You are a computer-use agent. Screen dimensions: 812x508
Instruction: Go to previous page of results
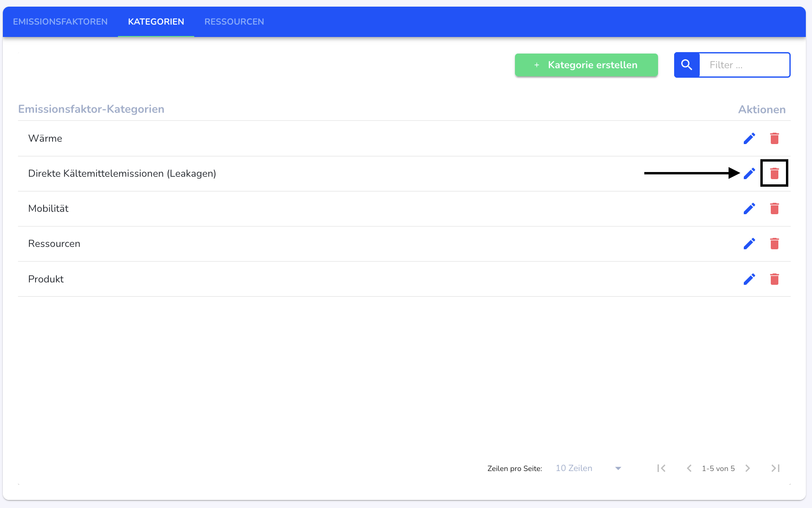(x=689, y=468)
